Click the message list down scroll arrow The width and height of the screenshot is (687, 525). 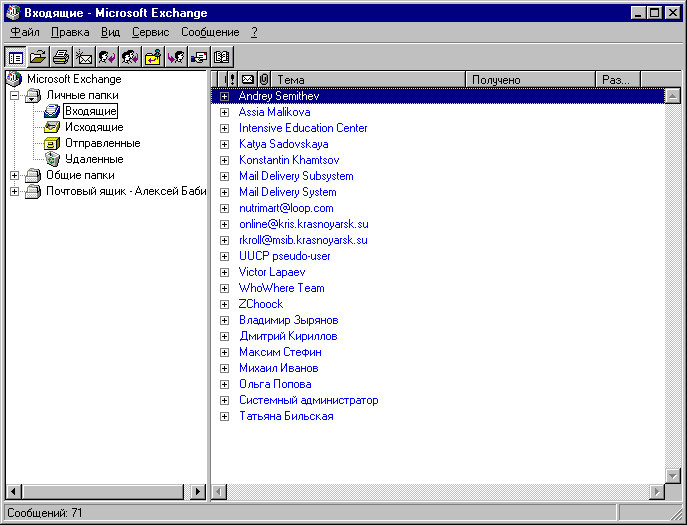tap(672, 475)
